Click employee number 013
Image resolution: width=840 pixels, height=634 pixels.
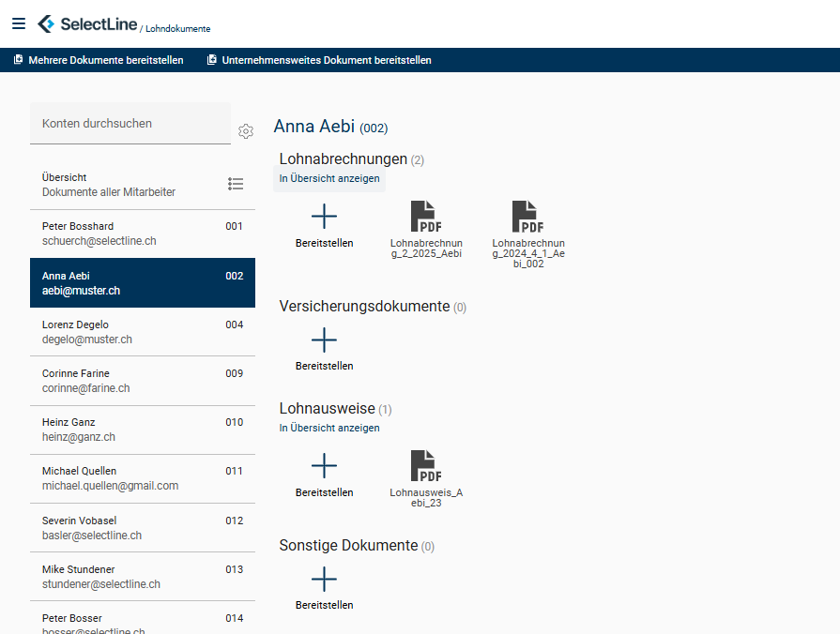point(234,569)
